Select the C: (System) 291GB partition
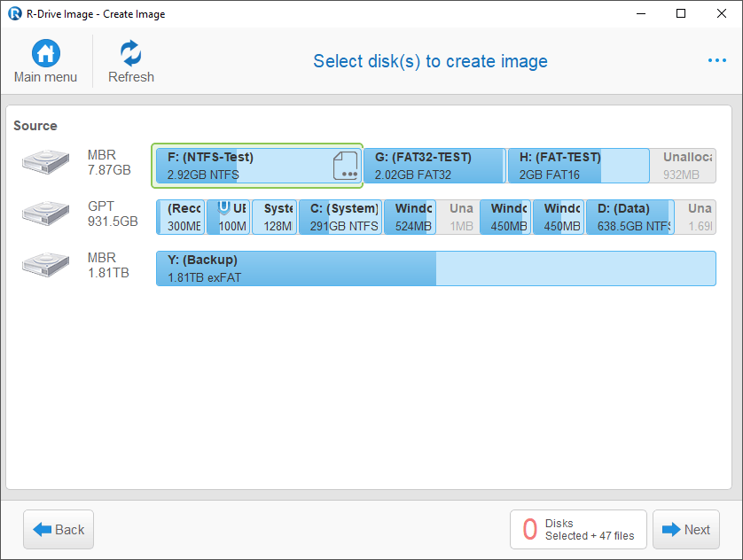Viewport: 743px width, 560px height. (x=340, y=217)
